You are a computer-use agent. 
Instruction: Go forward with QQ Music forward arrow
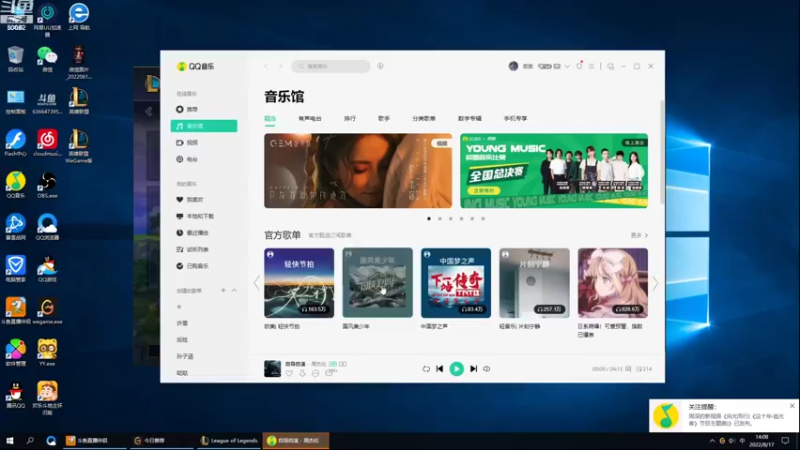280,66
